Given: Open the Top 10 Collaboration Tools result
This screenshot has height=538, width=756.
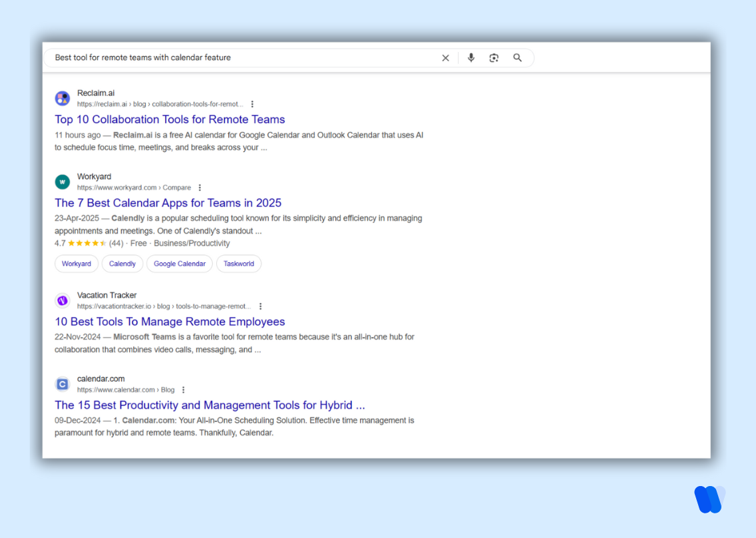Looking at the screenshot, I should 170,119.
